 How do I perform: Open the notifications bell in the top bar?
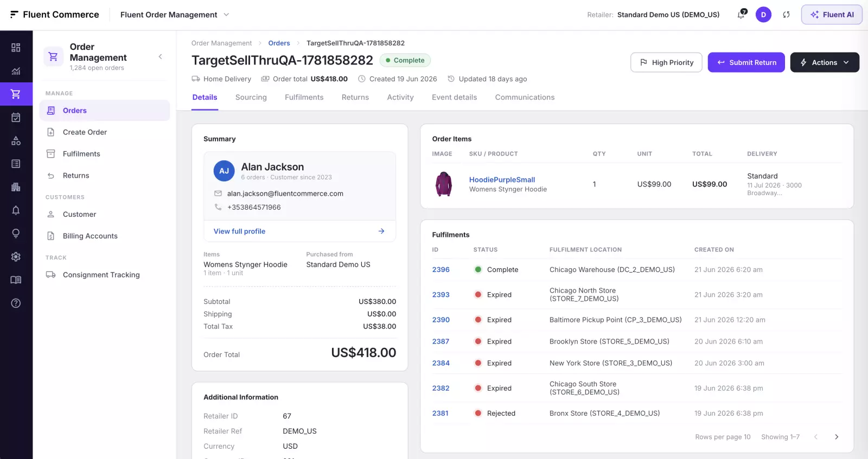pos(742,15)
